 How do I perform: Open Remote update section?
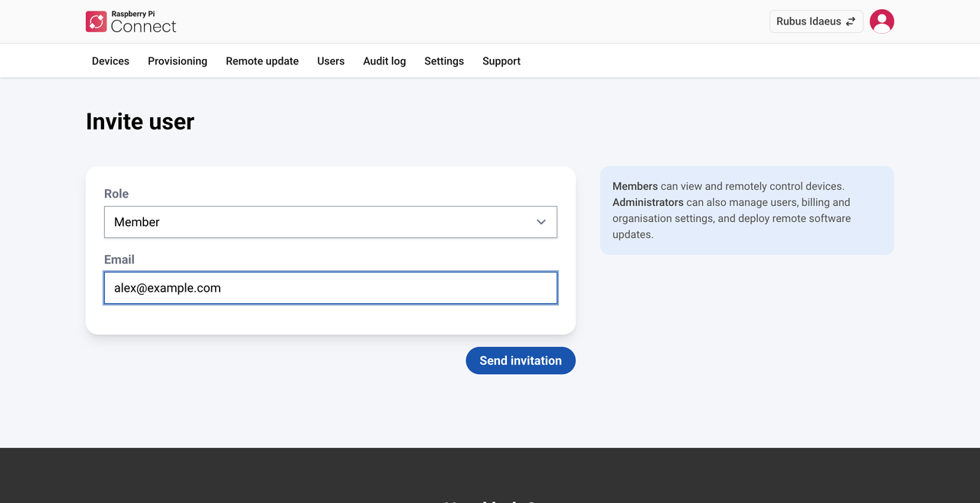tap(262, 61)
